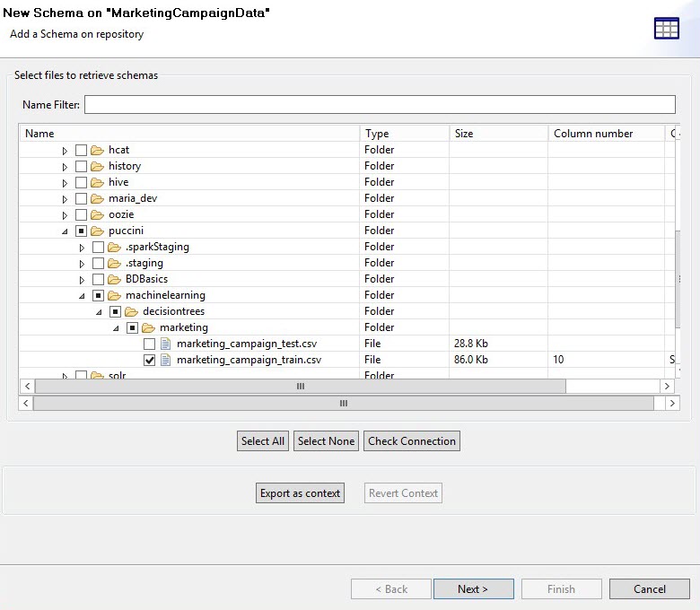Click the hive folder icon
Image resolution: width=700 pixels, height=610 pixels.
pos(97,182)
